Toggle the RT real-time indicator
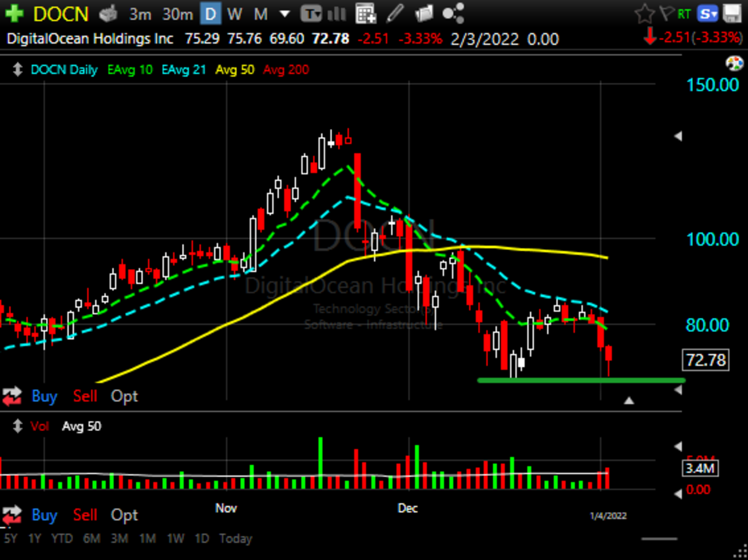 684,13
